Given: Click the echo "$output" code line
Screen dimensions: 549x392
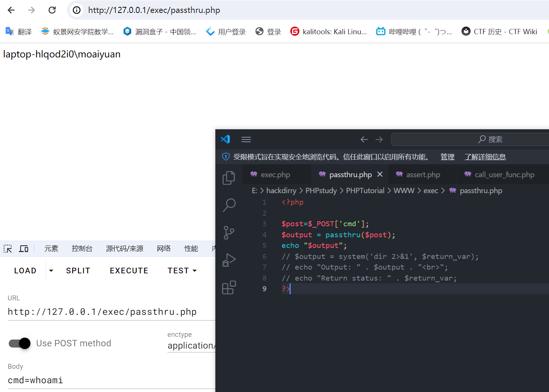Looking at the screenshot, I should [314, 246].
